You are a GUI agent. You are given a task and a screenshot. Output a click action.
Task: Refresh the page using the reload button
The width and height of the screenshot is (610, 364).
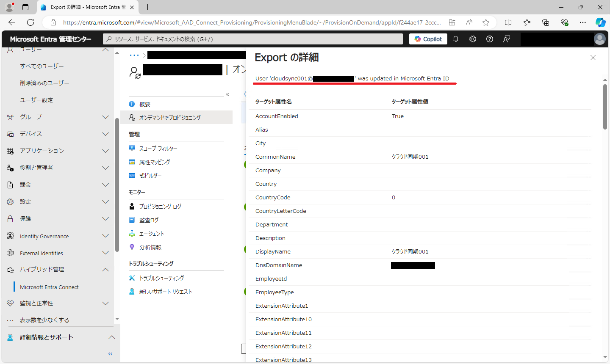point(30,22)
